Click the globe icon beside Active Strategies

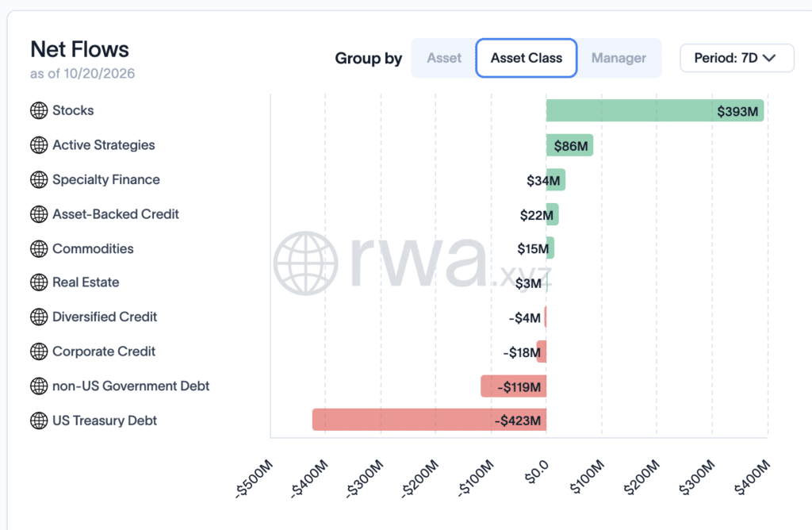pos(39,145)
